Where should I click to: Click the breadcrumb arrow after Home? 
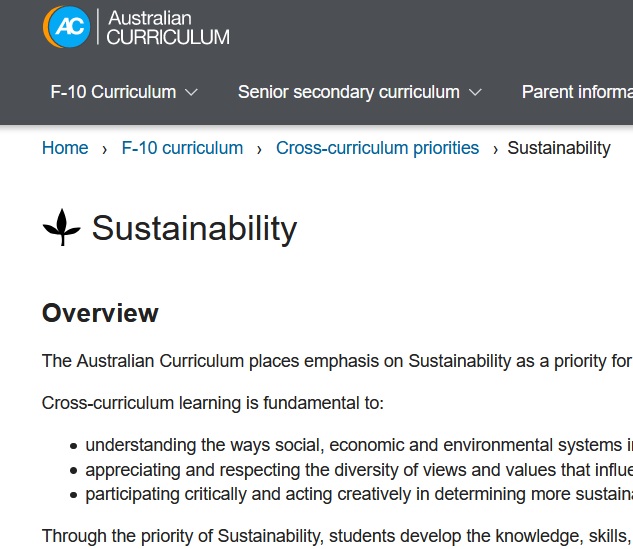105,150
